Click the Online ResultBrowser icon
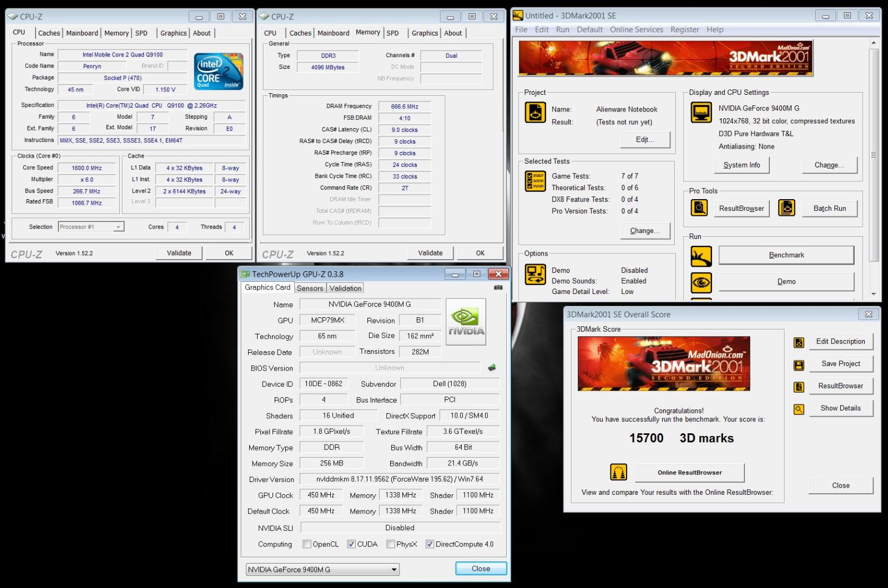The width and height of the screenshot is (888, 588). click(618, 472)
